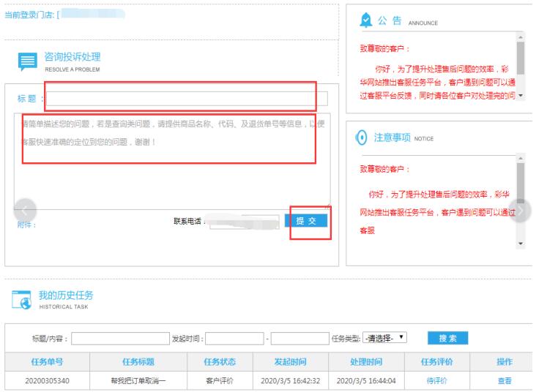Open the 待评价 link for task 20200305340
The height and width of the screenshot is (392, 536).
437,380
